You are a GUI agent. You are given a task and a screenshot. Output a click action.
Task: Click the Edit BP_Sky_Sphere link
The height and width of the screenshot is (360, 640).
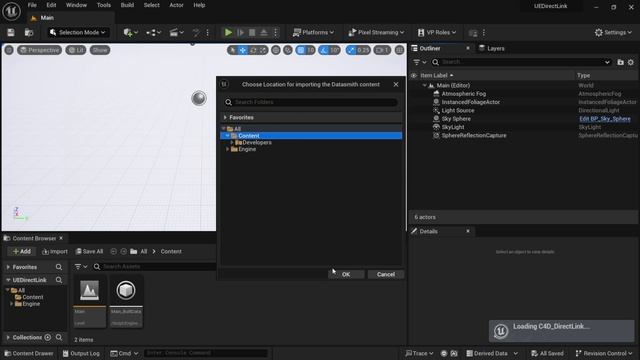[605, 119]
